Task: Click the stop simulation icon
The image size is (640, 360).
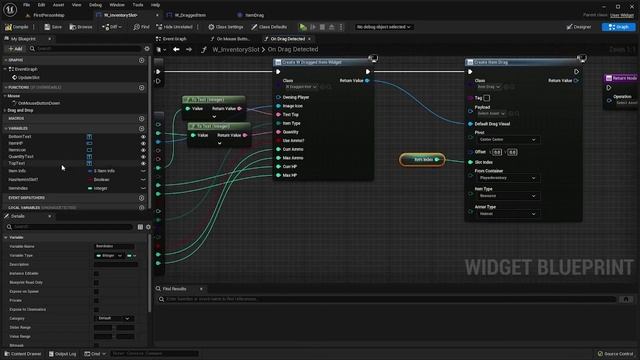Action: [x=322, y=27]
